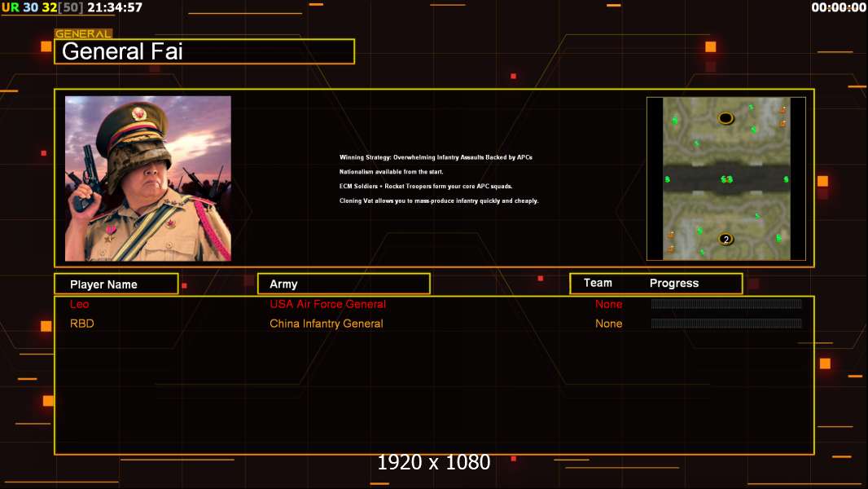Click the Army column header
Screen dimensions: 868x489
coord(344,284)
